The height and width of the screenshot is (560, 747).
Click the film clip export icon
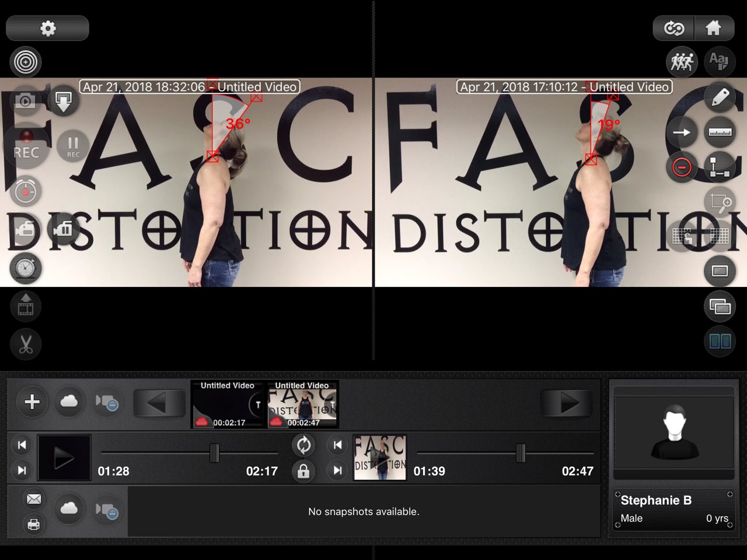coord(26,305)
